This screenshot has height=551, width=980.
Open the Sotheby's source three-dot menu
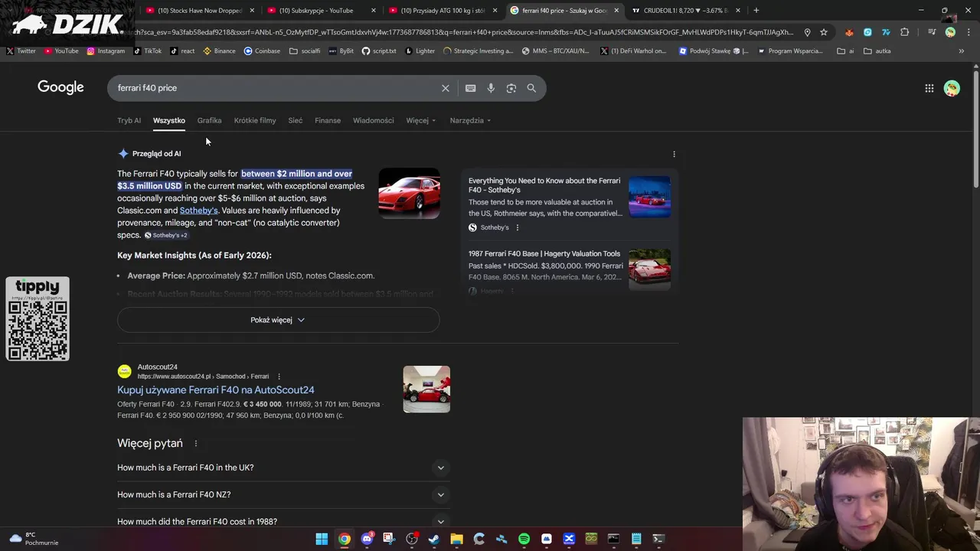[517, 227]
